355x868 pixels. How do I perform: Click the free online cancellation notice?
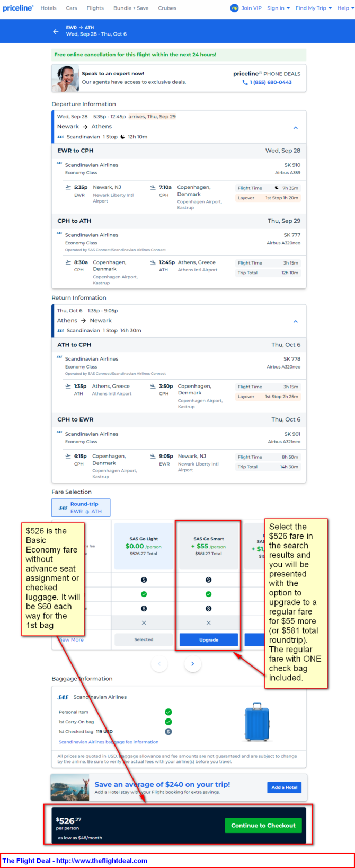[179, 55]
